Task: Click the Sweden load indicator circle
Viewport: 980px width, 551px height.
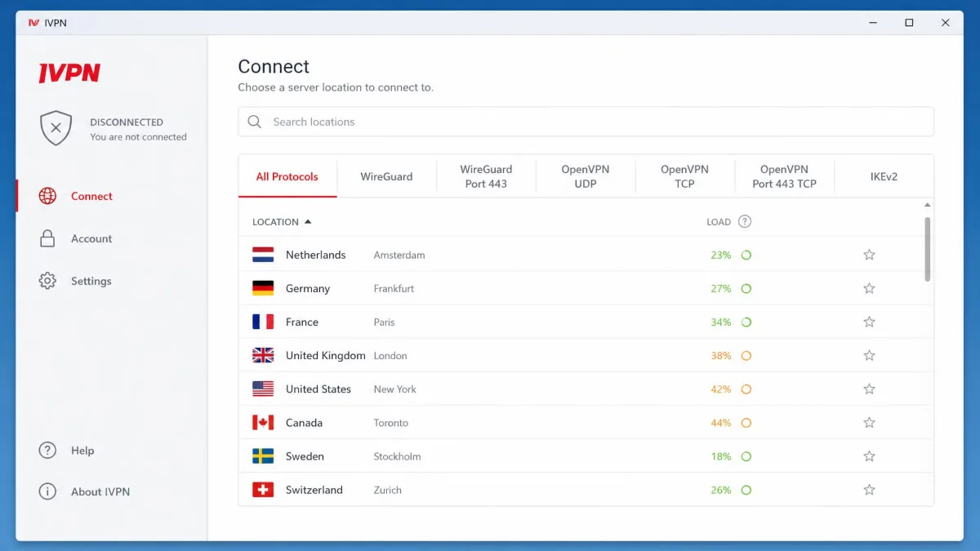Action: click(x=746, y=456)
